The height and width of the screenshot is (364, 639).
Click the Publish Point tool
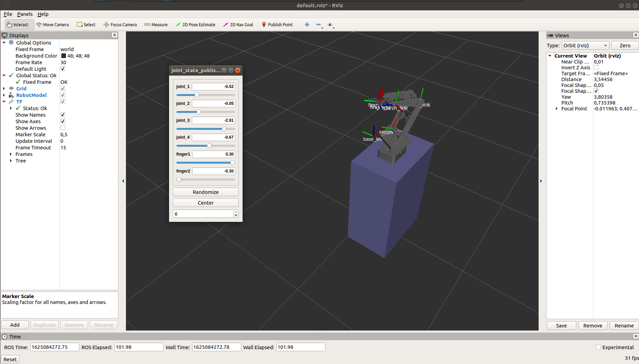[x=277, y=24]
